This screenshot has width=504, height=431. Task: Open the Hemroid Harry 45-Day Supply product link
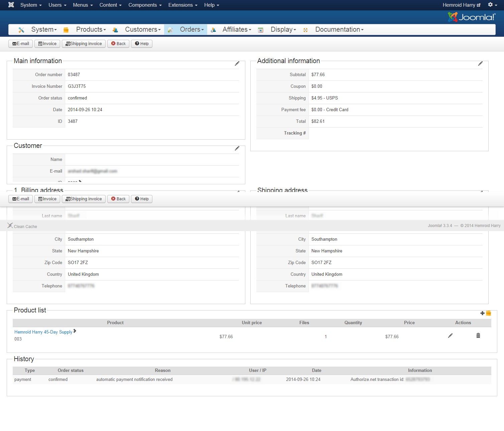tap(43, 332)
